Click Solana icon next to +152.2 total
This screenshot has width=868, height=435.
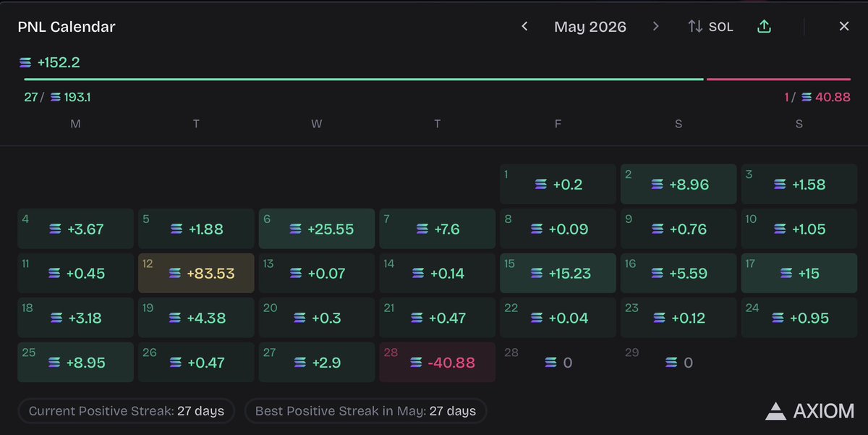(25, 63)
